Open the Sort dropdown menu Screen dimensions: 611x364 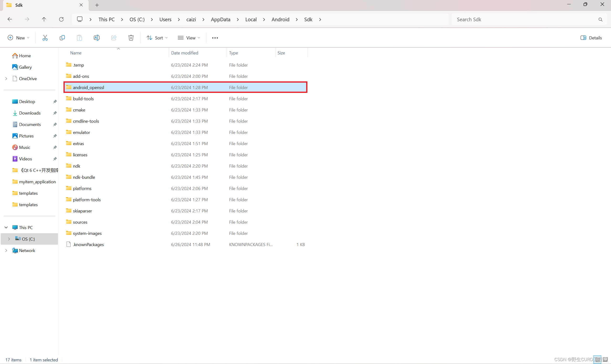pyautogui.click(x=157, y=38)
